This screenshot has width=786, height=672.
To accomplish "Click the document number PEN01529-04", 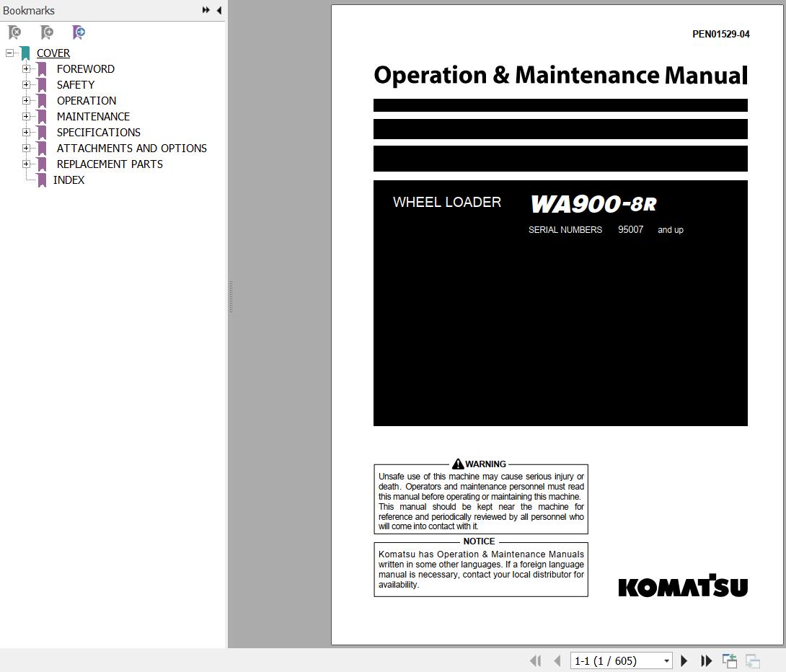I will [721, 34].
